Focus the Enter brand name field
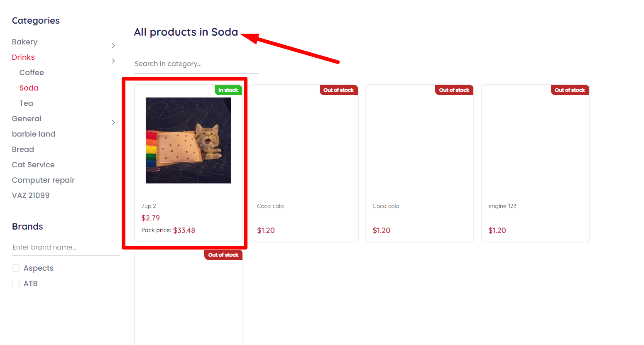This screenshot has height=345, width=644. (x=66, y=247)
